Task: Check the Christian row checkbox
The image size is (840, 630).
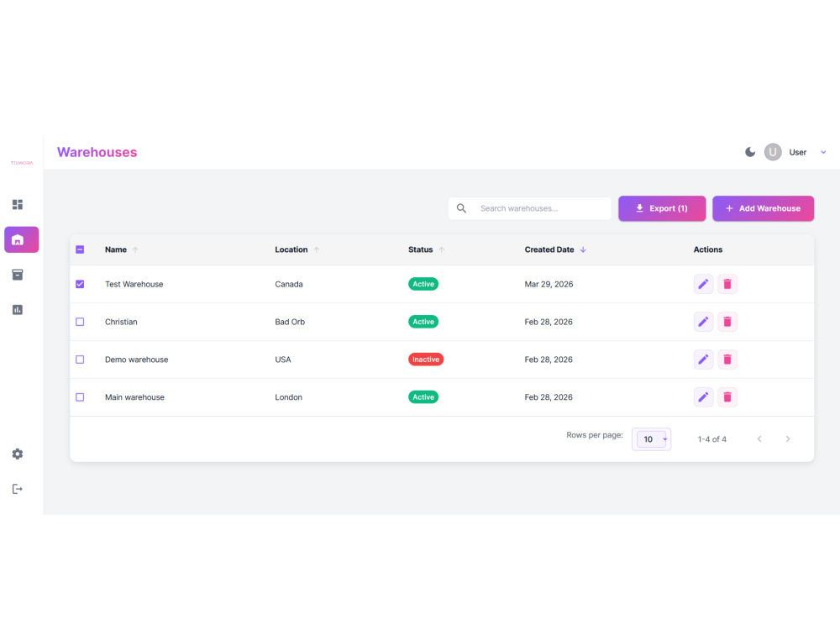Action: pyautogui.click(x=80, y=322)
